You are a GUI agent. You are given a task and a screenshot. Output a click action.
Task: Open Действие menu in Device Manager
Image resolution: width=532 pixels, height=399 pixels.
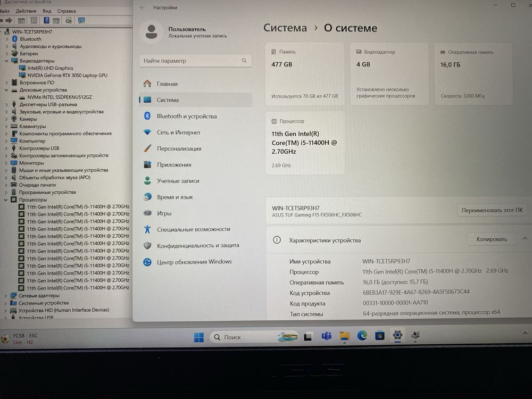pos(26,11)
